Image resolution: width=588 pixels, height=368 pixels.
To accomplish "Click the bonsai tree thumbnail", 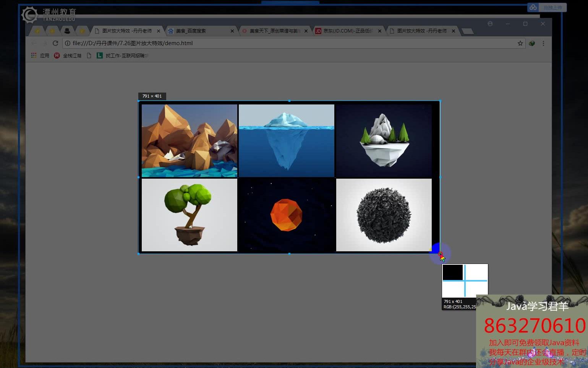I will coord(190,215).
